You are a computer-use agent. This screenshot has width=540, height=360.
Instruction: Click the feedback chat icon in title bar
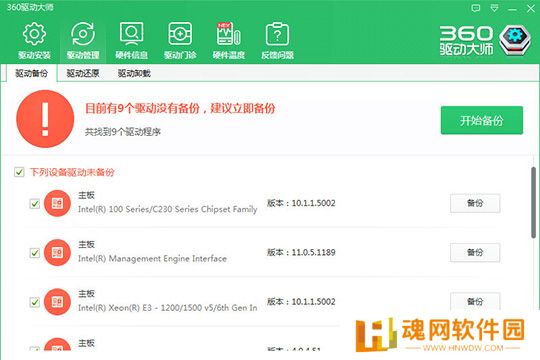coord(476,8)
